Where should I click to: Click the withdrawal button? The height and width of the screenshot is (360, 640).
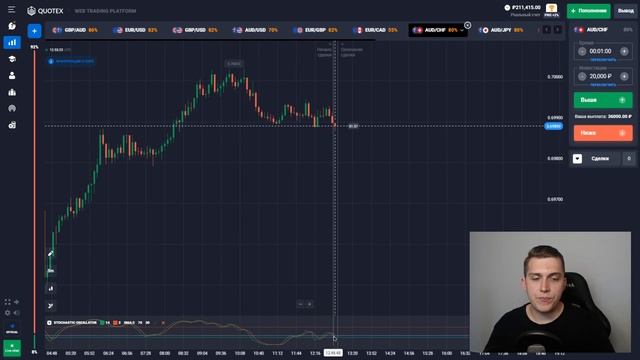(x=626, y=11)
